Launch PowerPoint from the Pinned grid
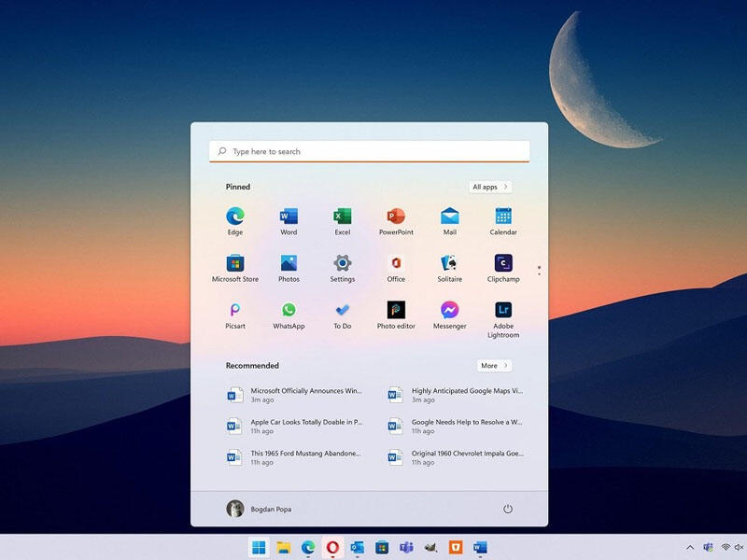 396,221
